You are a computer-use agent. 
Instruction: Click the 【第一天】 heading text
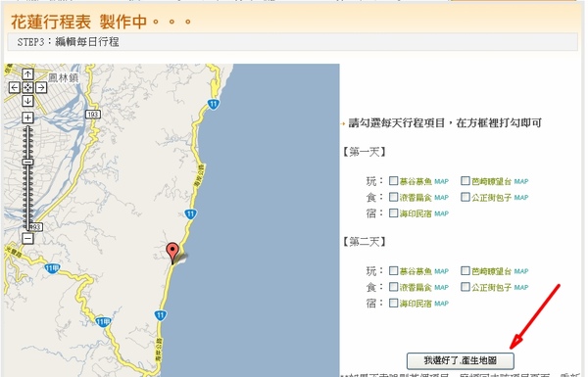(x=365, y=152)
